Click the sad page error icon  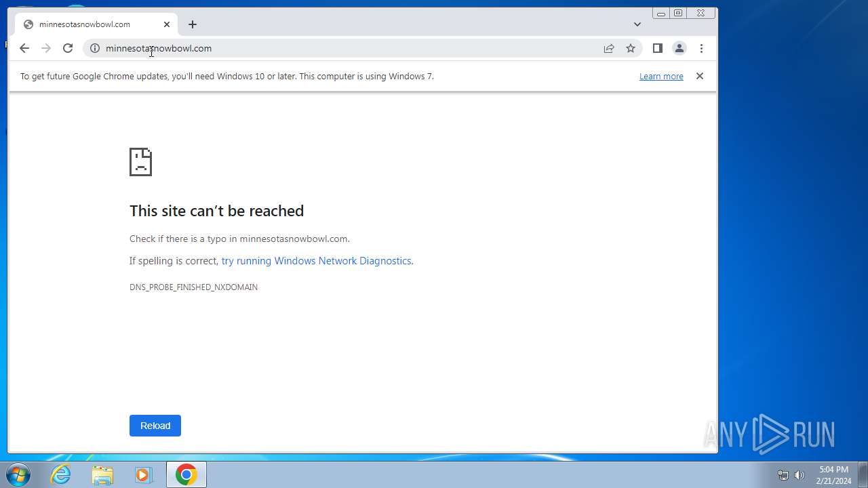click(140, 162)
